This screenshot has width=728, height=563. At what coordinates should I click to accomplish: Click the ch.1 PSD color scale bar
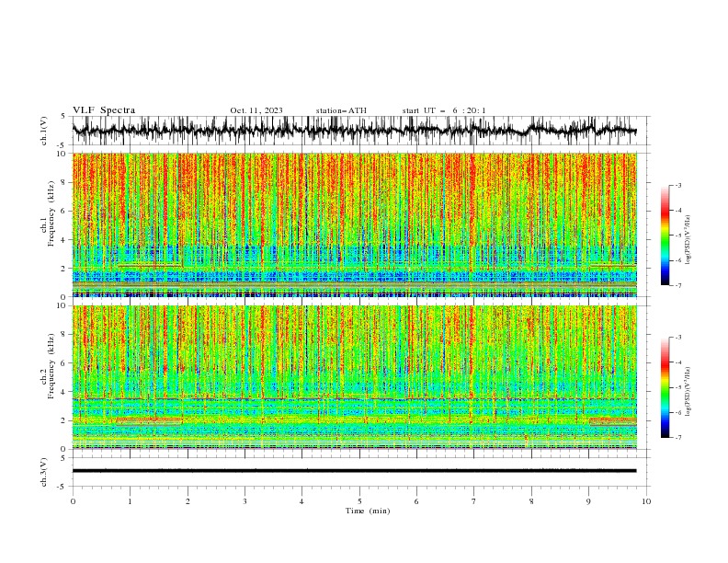[665, 236]
